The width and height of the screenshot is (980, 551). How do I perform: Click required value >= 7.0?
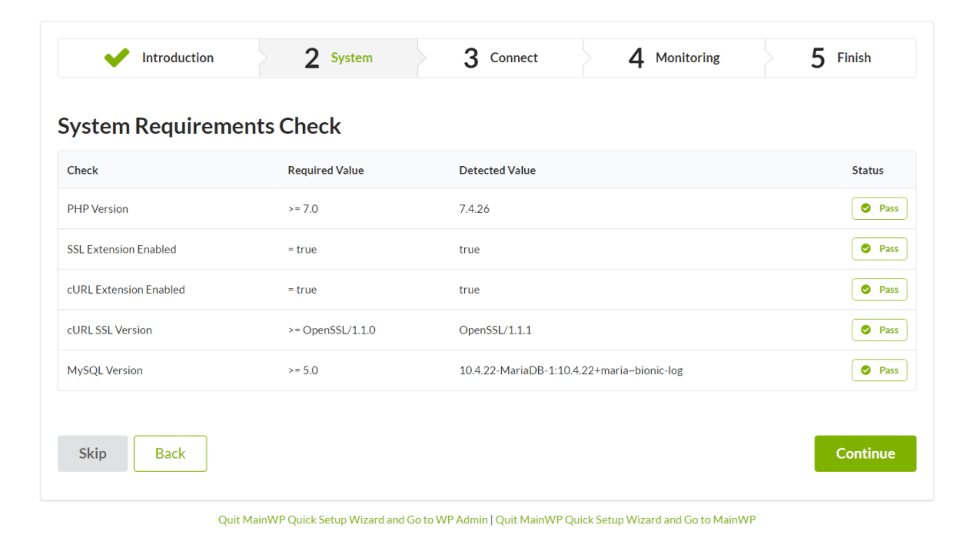click(x=303, y=209)
